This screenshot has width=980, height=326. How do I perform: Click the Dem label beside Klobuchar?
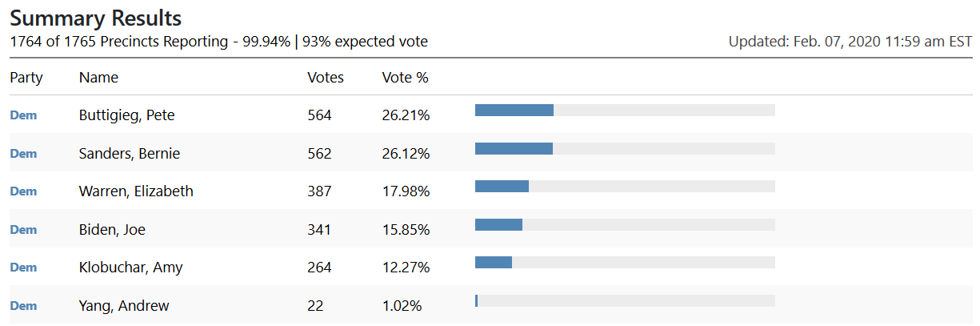[x=23, y=268]
